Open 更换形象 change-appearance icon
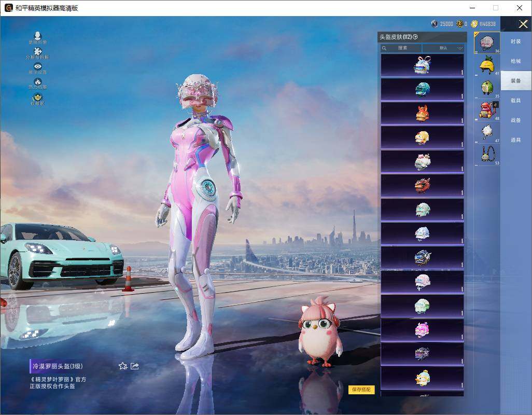This screenshot has height=415, width=532. pyautogui.click(x=38, y=38)
